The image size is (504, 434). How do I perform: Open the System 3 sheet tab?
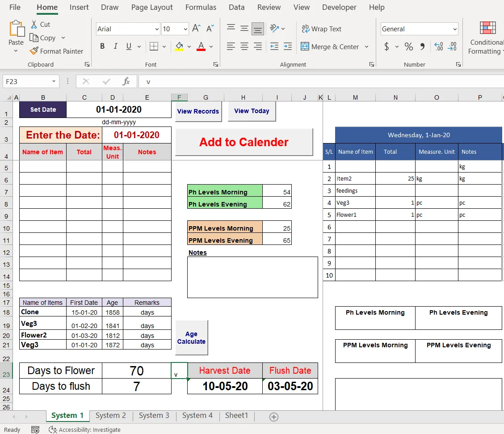coord(154,415)
